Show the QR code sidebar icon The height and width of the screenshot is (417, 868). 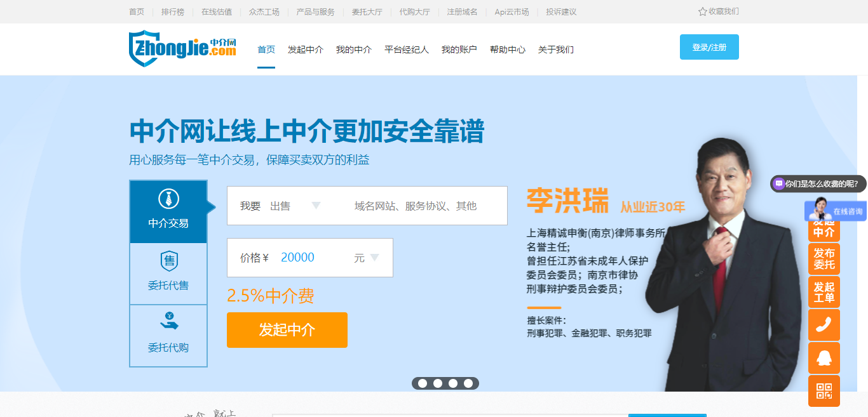[x=824, y=390]
